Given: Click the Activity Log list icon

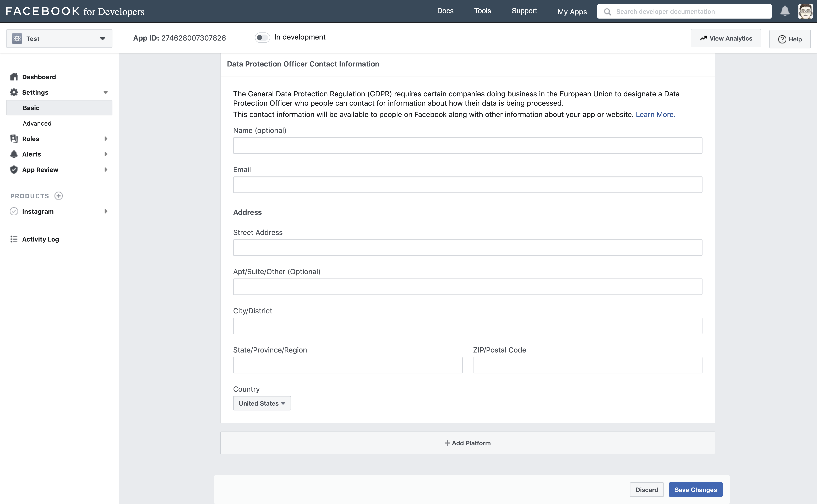Looking at the screenshot, I should pos(14,239).
